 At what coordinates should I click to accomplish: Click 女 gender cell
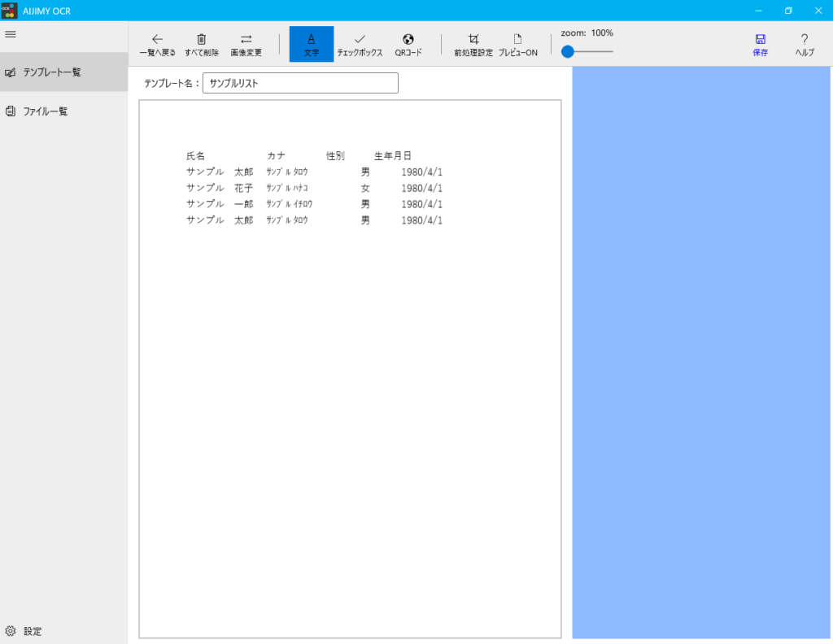tap(365, 188)
